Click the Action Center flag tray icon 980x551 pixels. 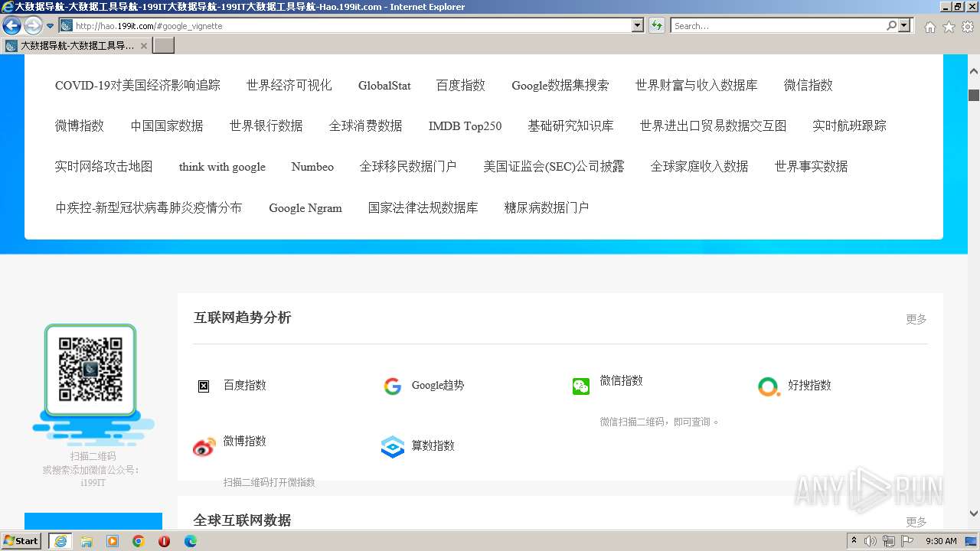coord(907,541)
